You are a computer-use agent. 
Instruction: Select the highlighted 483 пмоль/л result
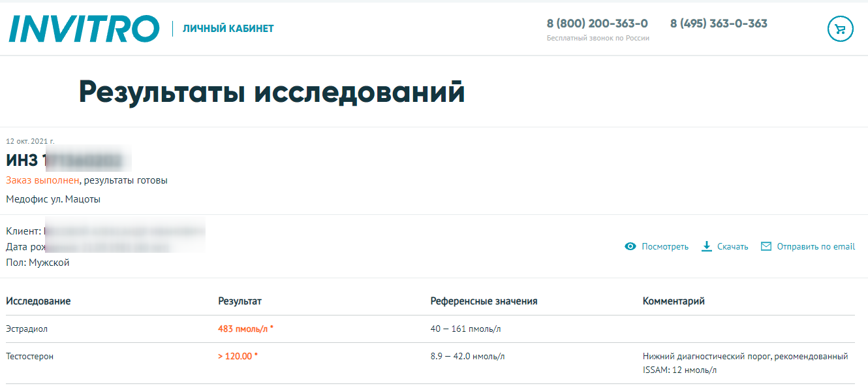(245, 329)
